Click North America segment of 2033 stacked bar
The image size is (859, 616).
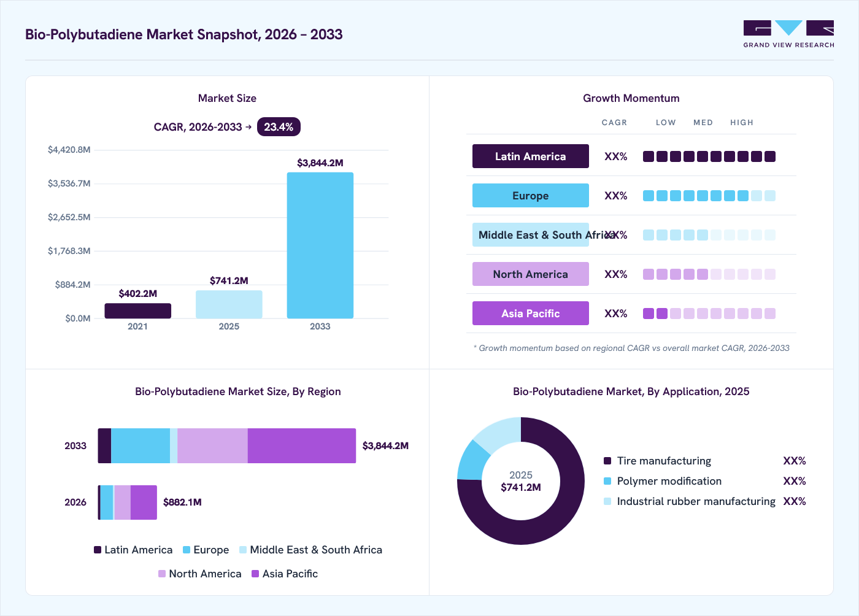pos(212,445)
